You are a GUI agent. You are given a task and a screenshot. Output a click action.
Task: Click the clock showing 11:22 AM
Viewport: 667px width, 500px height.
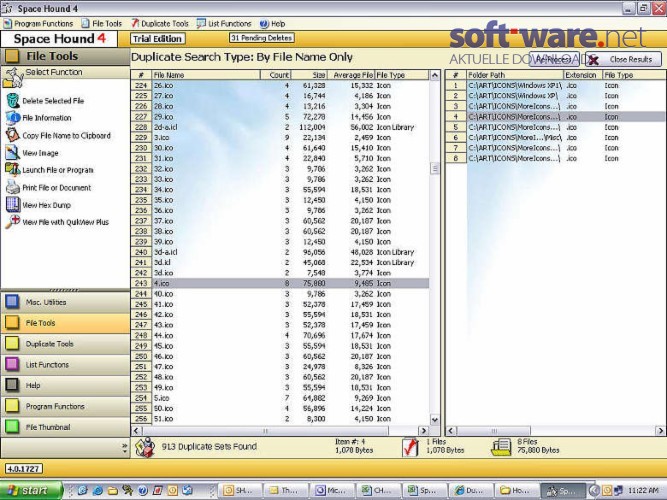[644, 490]
